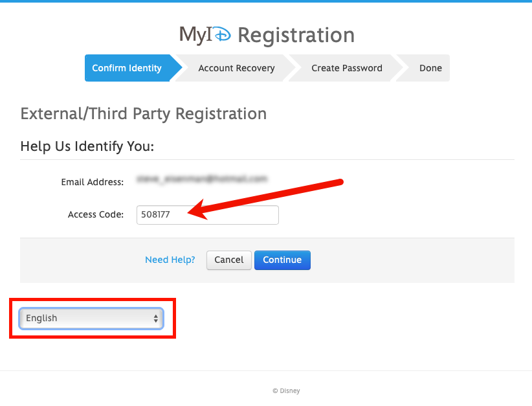Screen dimensions: 532x406
Task: Jump to the Create Password step
Action: 346,68
